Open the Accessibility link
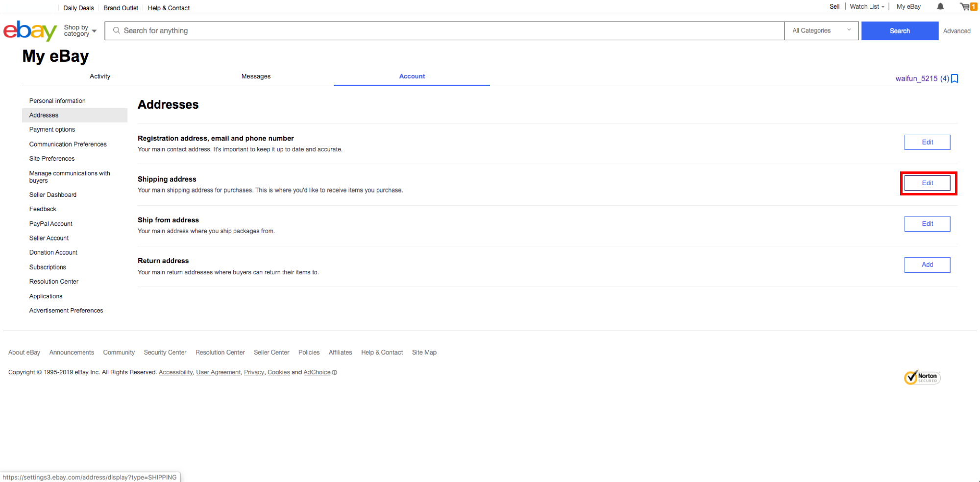 point(176,372)
